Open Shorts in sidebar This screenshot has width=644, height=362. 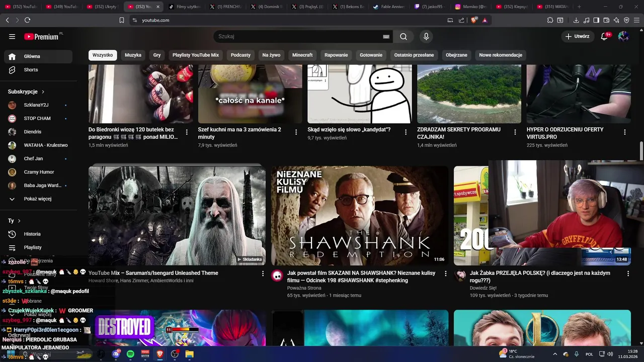[x=38, y=70]
